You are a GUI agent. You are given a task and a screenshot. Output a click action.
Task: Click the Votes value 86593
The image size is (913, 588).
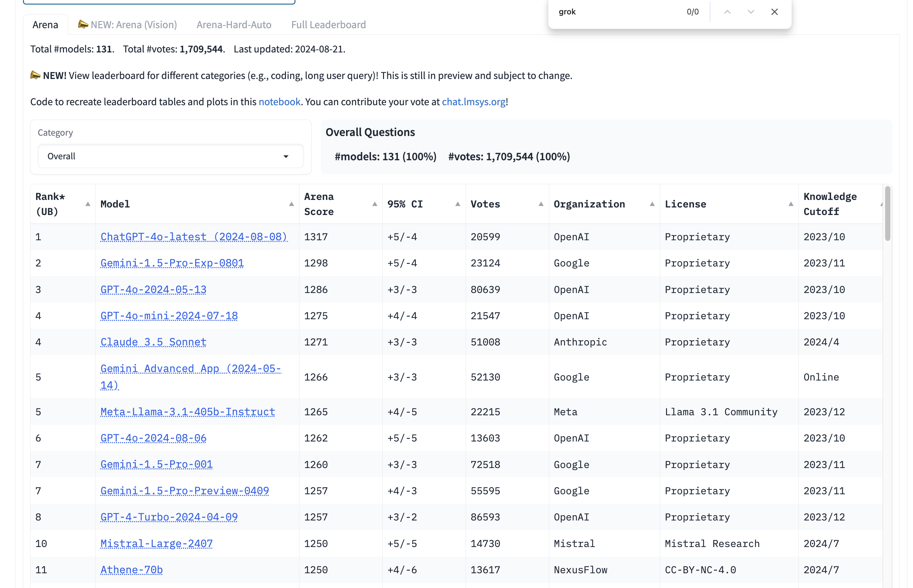485,517
